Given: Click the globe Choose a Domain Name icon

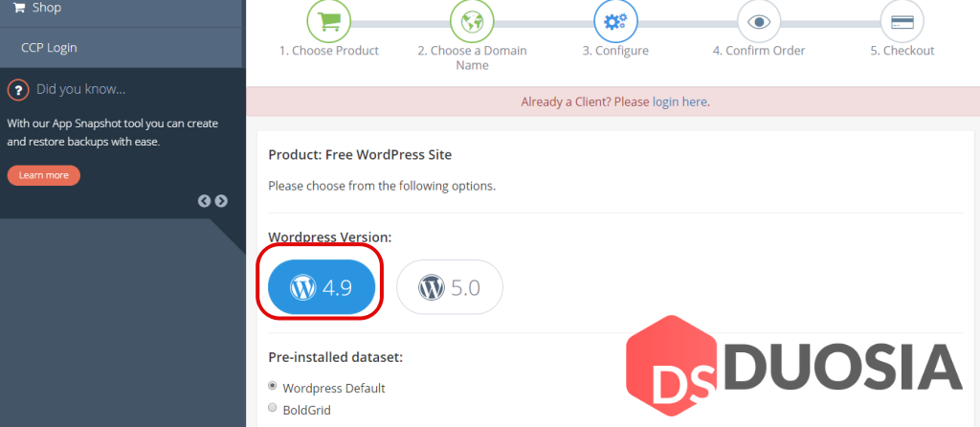Looking at the screenshot, I should (473, 22).
